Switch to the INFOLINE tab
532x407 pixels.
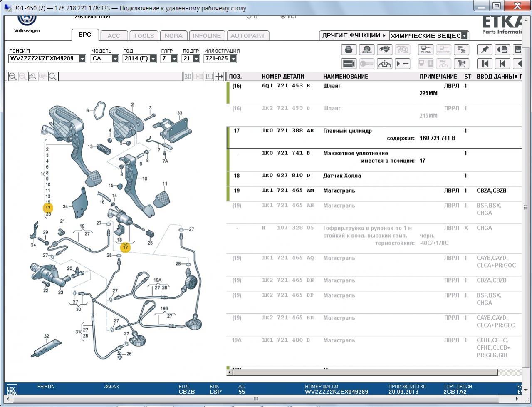click(207, 36)
